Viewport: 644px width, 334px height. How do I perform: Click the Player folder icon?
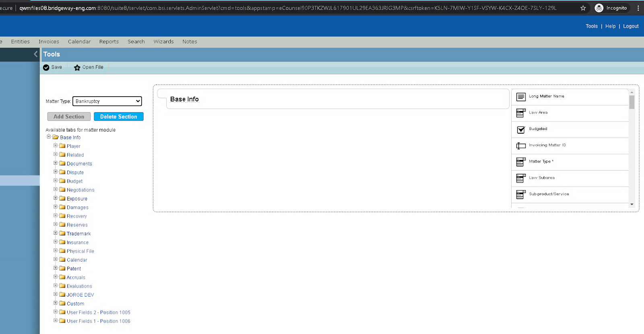(62, 146)
